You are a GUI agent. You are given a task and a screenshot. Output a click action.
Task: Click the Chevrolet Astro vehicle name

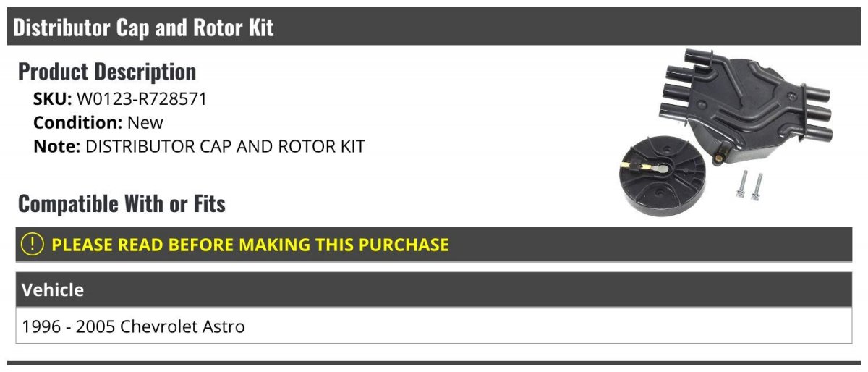click(182, 326)
